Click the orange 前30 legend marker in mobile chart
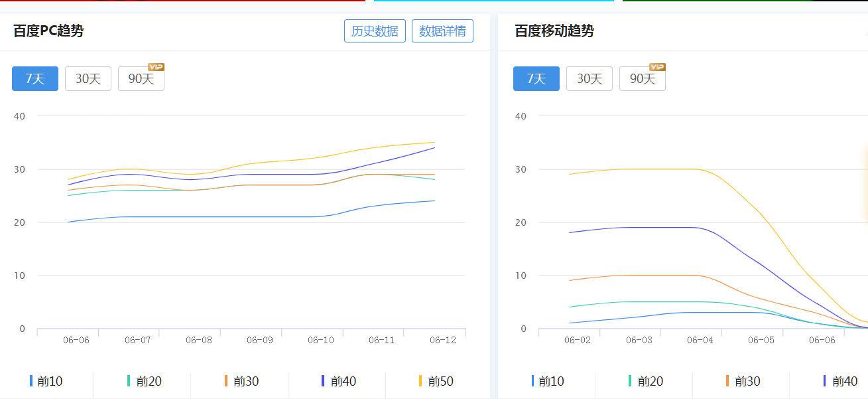 pyautogui.click(x=727, y=381)
